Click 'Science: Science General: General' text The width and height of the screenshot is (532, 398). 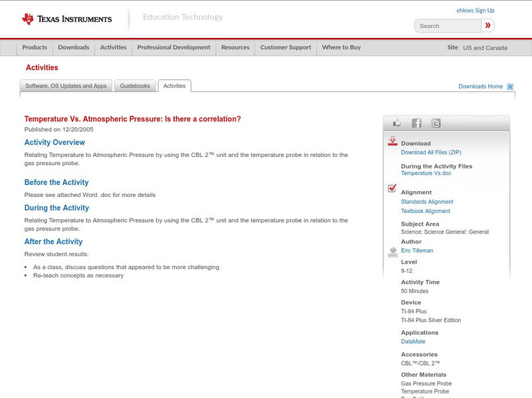point(445,232)
